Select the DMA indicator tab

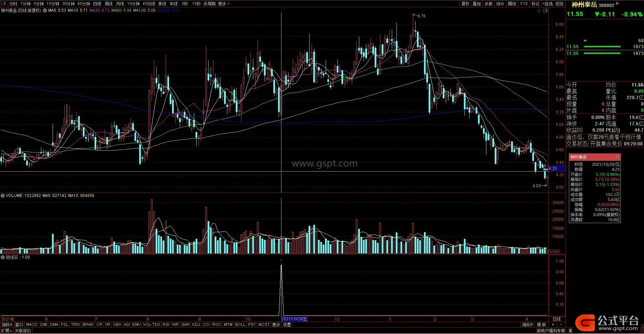(54, 325)
